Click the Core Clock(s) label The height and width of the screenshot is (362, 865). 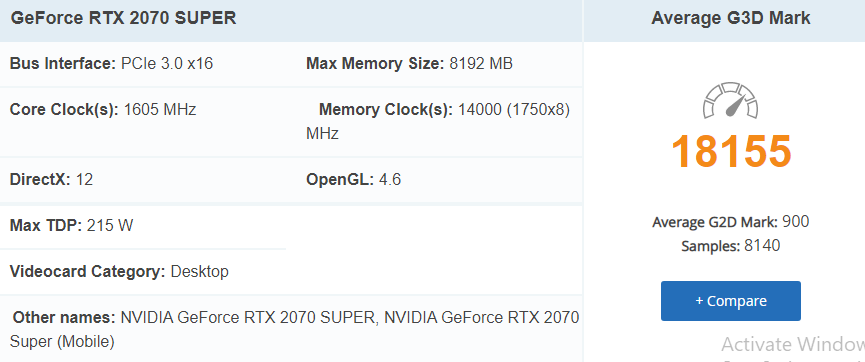(64, 109)
